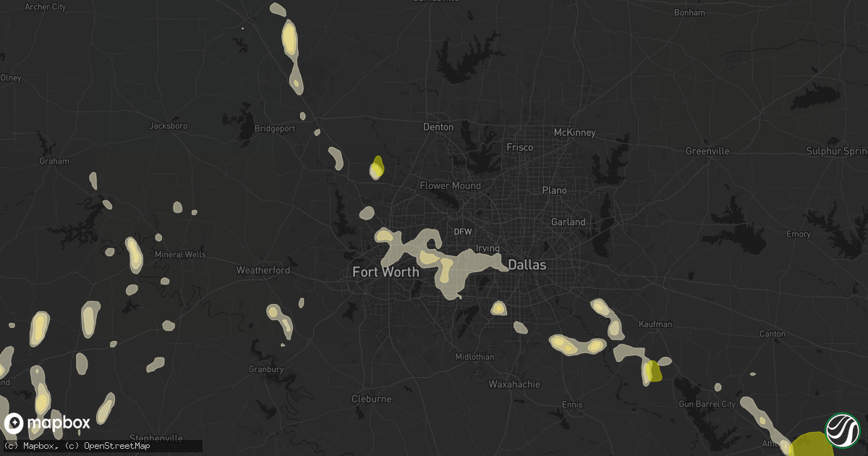Screen dimensions: 868x456
Task: Click the Ennis label
Action: pos(571,404)
